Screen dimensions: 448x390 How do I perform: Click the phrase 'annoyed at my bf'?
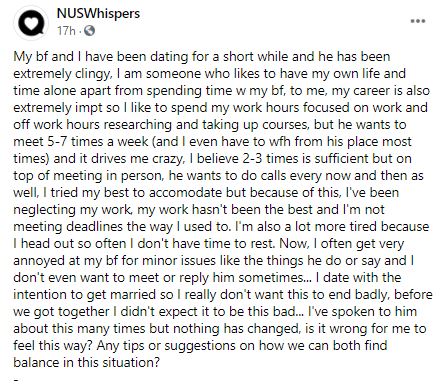(x=66, y=260)
